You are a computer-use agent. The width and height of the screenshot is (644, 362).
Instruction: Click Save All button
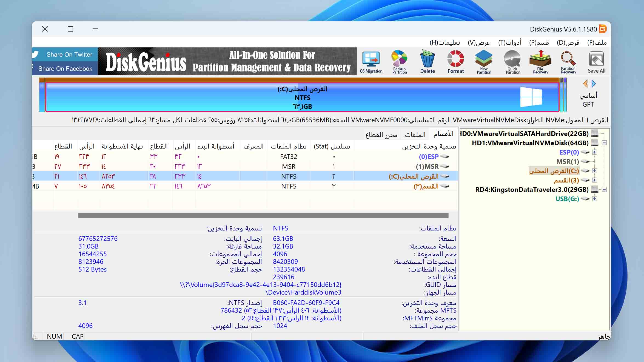coord(597,61)
